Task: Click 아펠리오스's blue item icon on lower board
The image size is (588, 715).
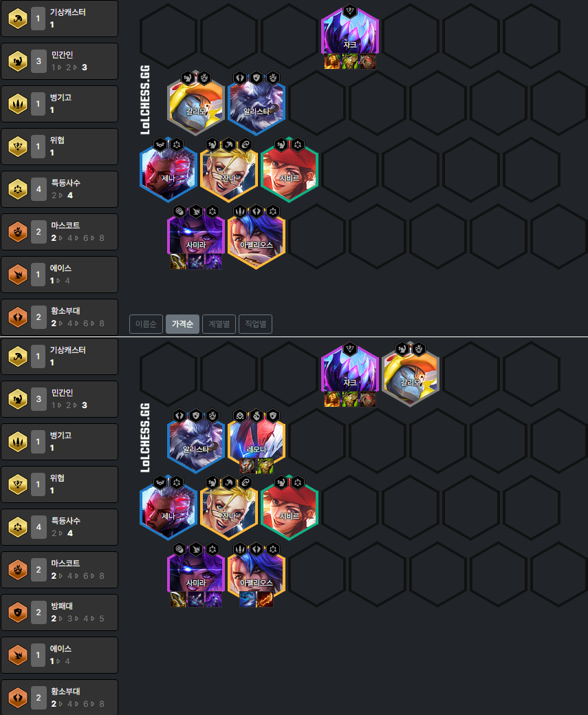Action: [x=248, y=599]
